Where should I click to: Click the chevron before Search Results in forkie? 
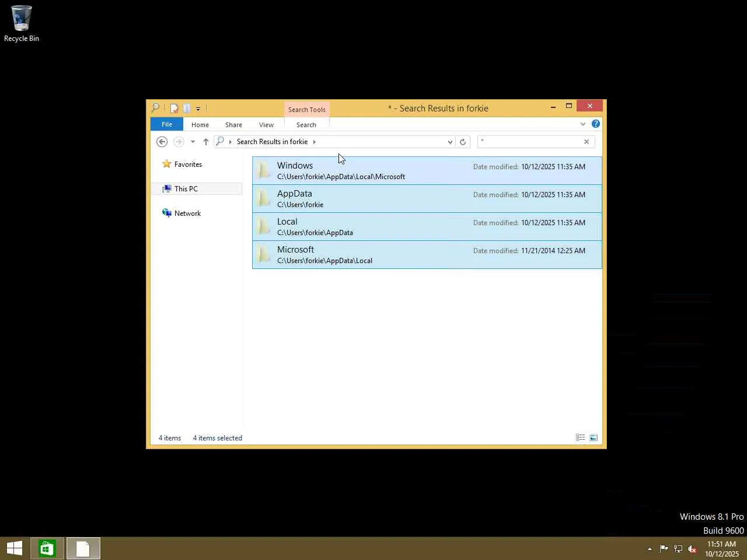pyautogui.click(x=230, y=142)
